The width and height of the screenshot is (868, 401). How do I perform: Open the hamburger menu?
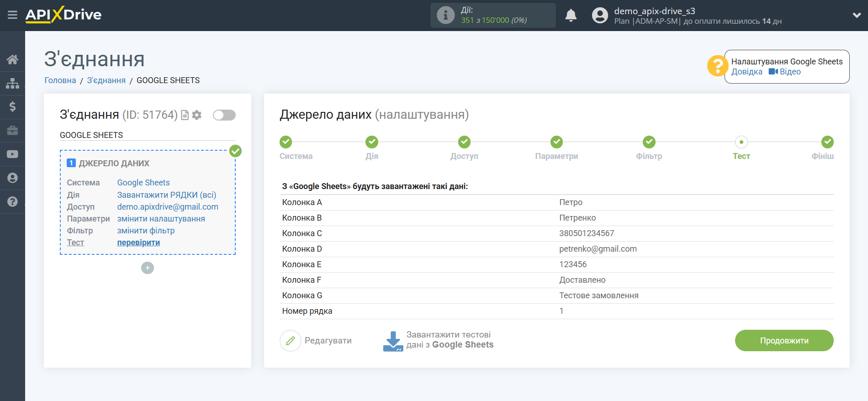(12, 15)
